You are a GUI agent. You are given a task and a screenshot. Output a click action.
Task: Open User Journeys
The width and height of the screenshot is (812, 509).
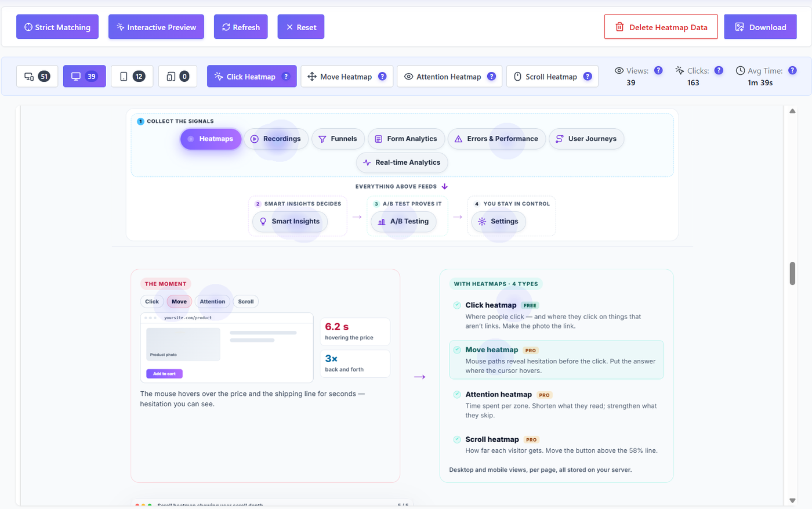(x=586, y=139)
